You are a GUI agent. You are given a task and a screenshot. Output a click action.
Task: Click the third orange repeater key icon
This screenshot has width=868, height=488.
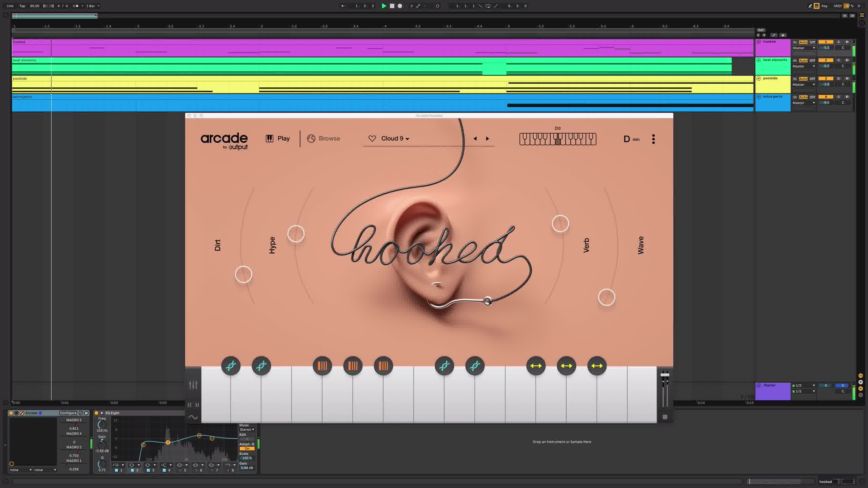[x=383, y=366]
